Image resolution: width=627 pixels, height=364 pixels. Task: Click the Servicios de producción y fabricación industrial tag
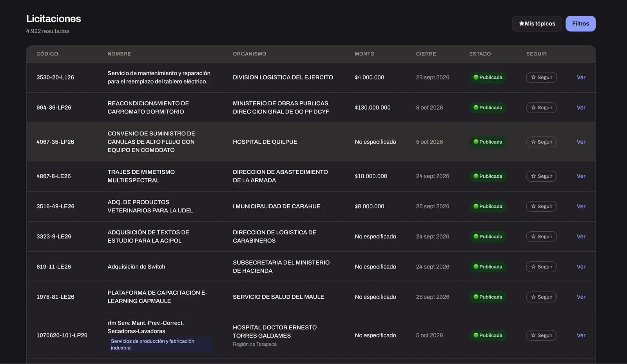160,344
